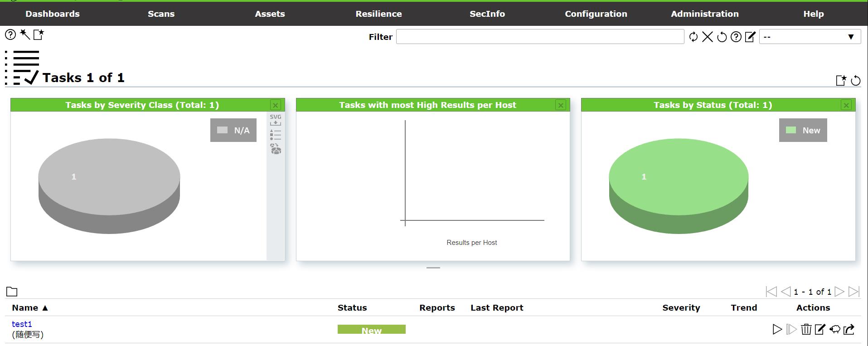Sort by the Last Report column header
868x346 pixels.
pos(497,307)
